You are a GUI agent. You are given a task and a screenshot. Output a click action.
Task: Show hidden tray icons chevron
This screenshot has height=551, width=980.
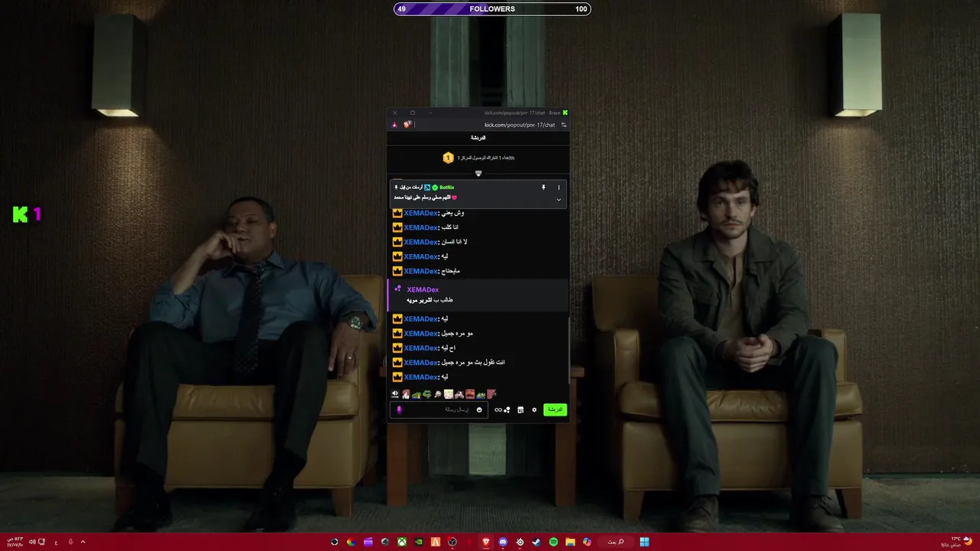point(83,542)
